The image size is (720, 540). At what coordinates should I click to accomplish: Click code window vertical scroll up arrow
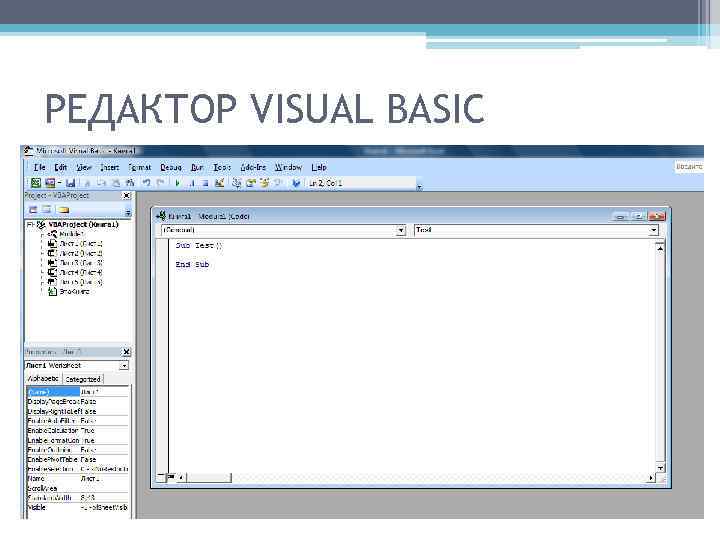click(x=660, y=248)
